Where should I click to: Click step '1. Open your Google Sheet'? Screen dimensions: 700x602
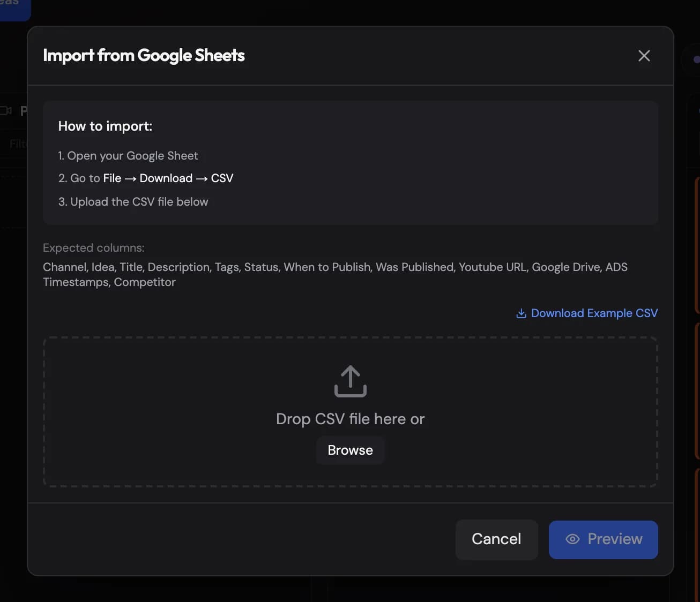coord(128,156)
